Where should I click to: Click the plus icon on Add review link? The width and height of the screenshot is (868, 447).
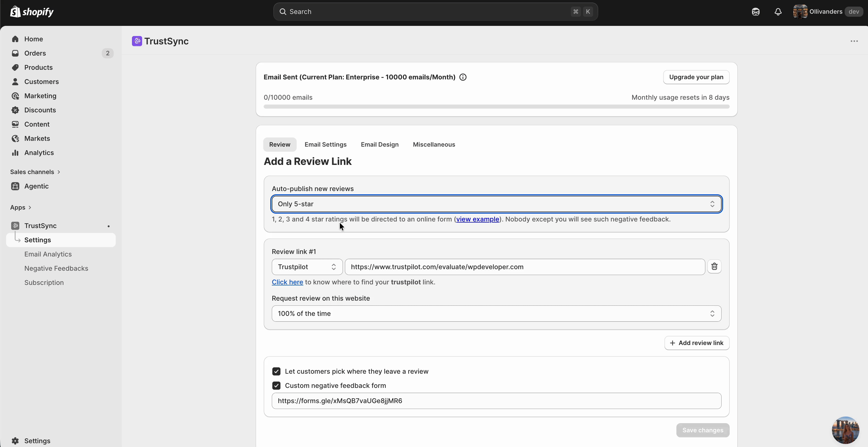672,343
